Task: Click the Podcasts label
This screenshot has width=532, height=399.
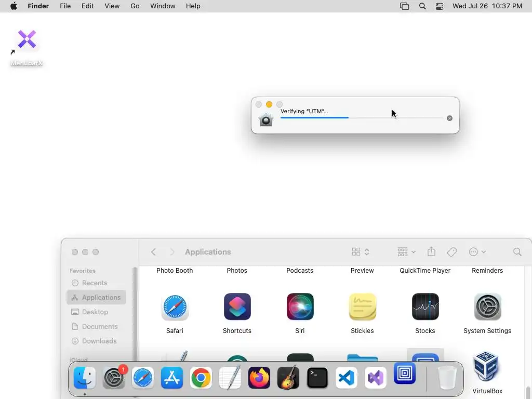Action: pyautogui.click(x=300, y=270)
